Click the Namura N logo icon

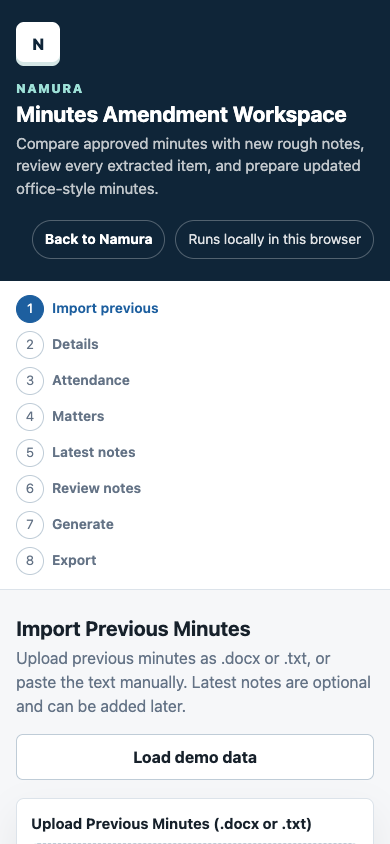click(38, 44)
